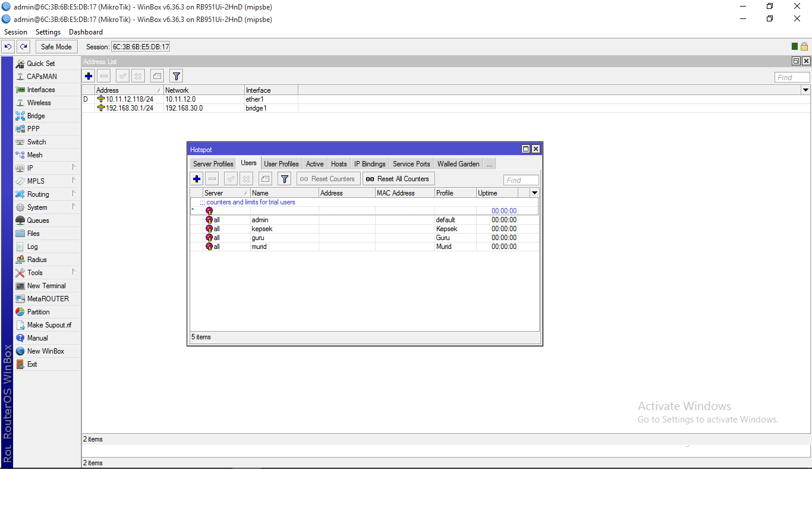
Task: Select the admin hotspot user
Action: point(364,220)
